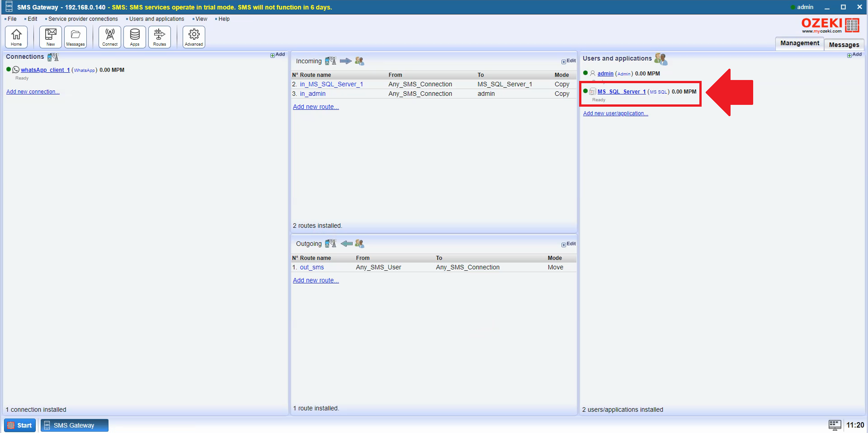Open the in_MS_SQL_Server_1 route
868x433 pixels.
[331, 84]
